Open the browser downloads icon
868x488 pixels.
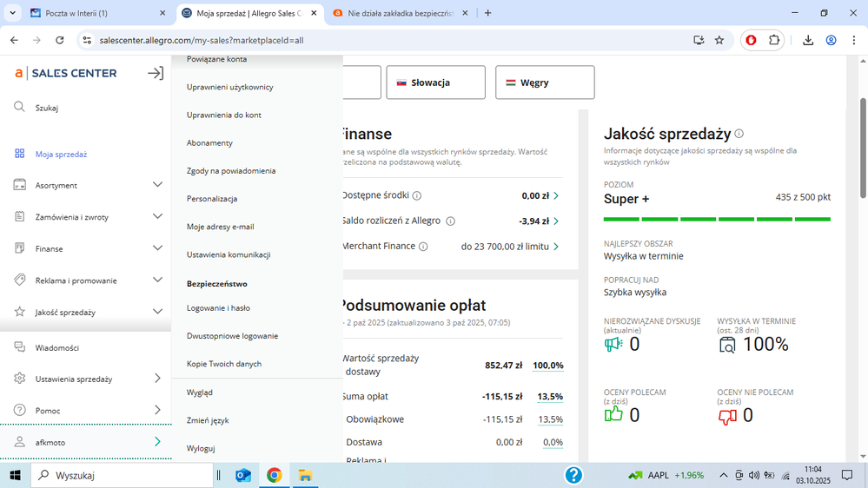pos(808,40)
